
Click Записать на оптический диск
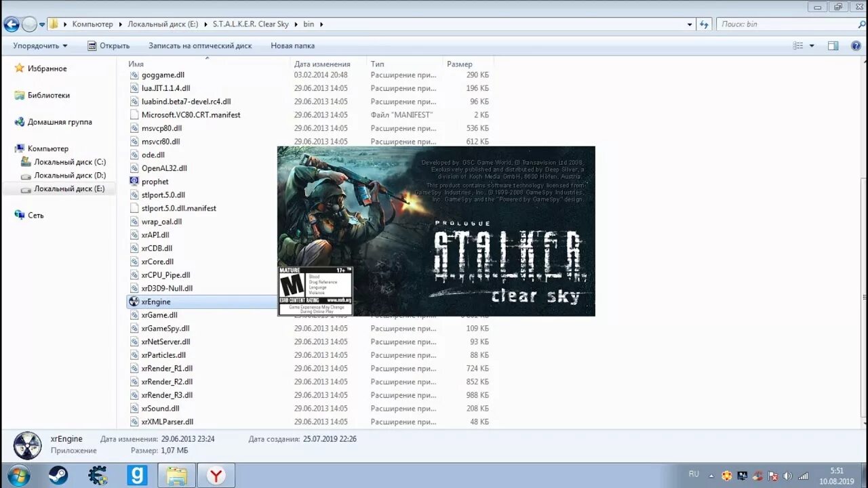click(200, 45)
